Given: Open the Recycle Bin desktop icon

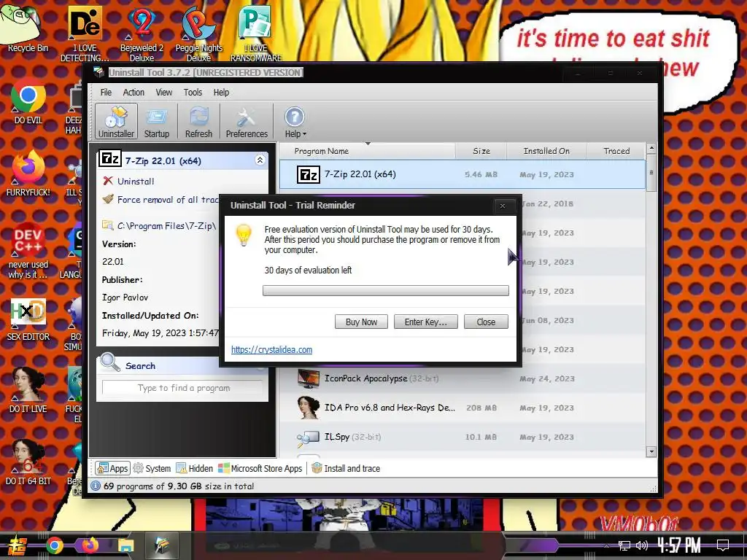Looking at the screenshot, I should pyautogui.click(x=26, y=28).
